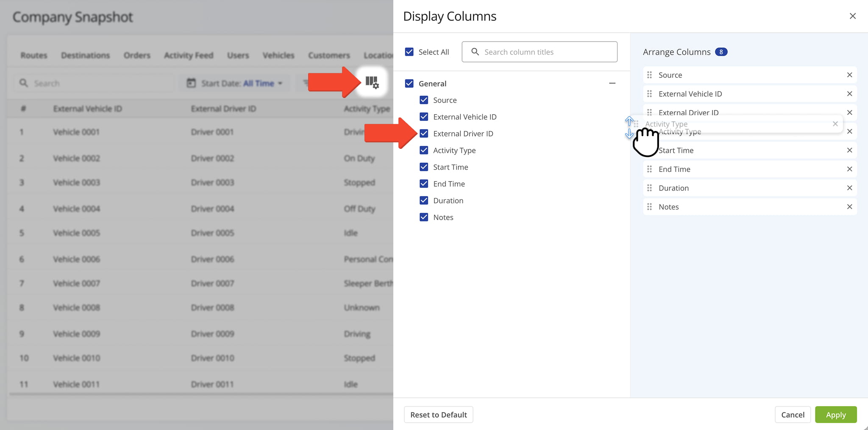Remove End Time from arranged columns
The image size is (868, 430).
849,169
